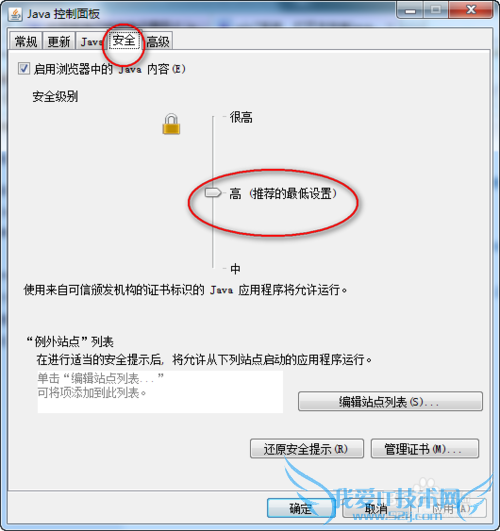The width and height of the screenshot is (500, 531).
Task: Open 管理证书 dialog
Action: click(x=425, y=449)
